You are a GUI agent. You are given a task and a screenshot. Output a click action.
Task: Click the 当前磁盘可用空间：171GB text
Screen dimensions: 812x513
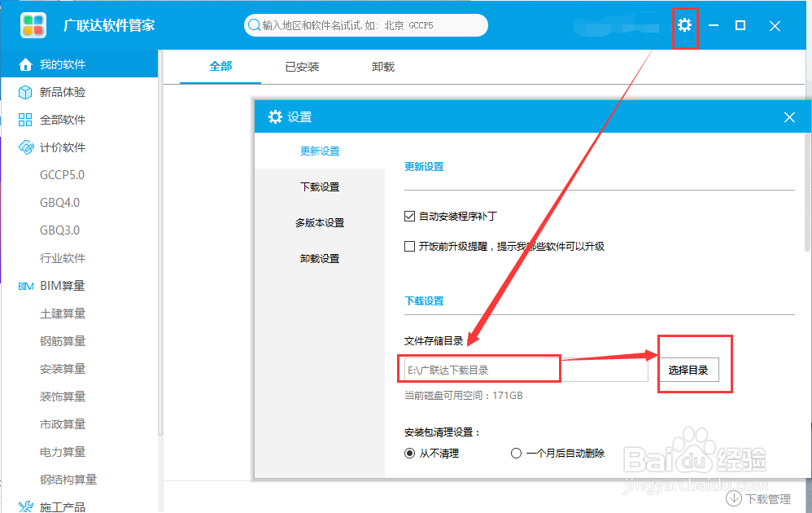coord(464,396)
